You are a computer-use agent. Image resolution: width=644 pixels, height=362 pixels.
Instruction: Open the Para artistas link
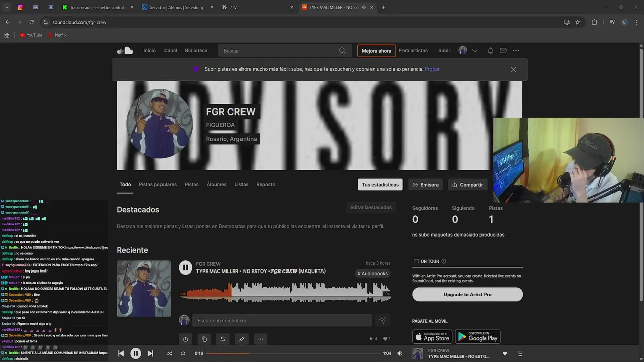coord(413,51)
